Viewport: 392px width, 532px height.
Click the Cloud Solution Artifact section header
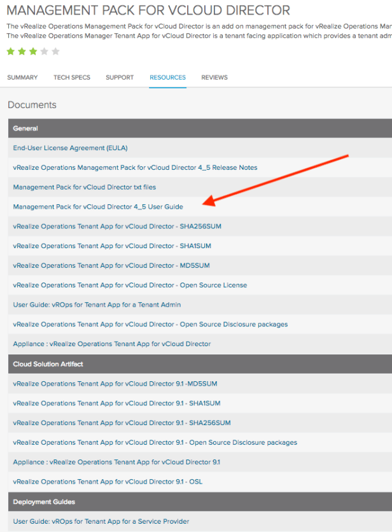[x=48, y=364]
